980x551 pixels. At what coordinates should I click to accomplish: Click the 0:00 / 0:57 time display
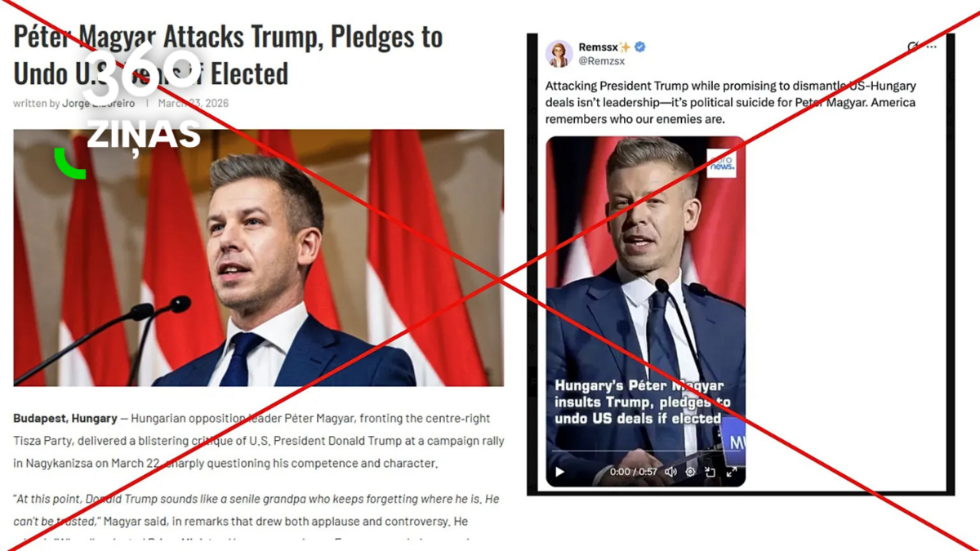click(x=633, y=472)
